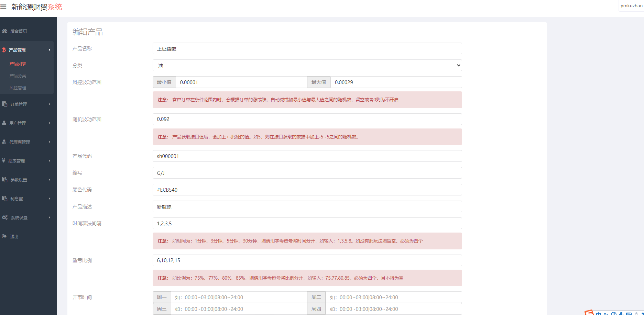
Task: Click the ymkuzhan username at top right
Action: tap(631, 6)
